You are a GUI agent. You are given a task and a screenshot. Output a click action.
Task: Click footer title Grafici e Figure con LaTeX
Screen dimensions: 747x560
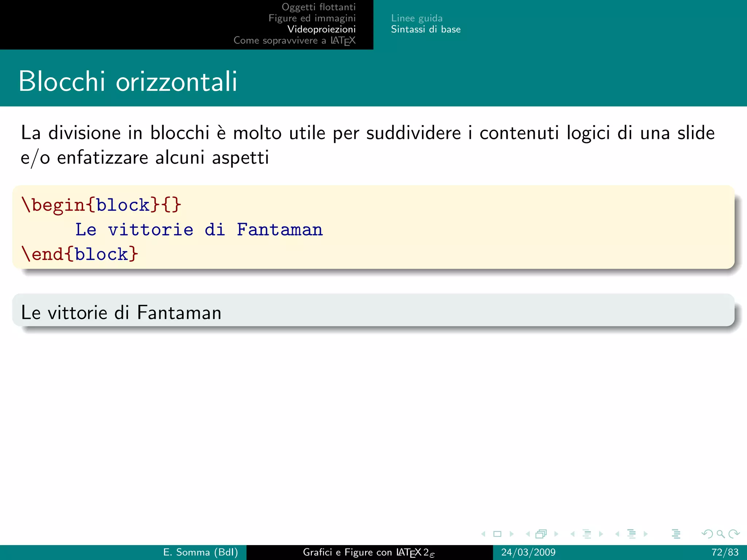pos(369,553)
